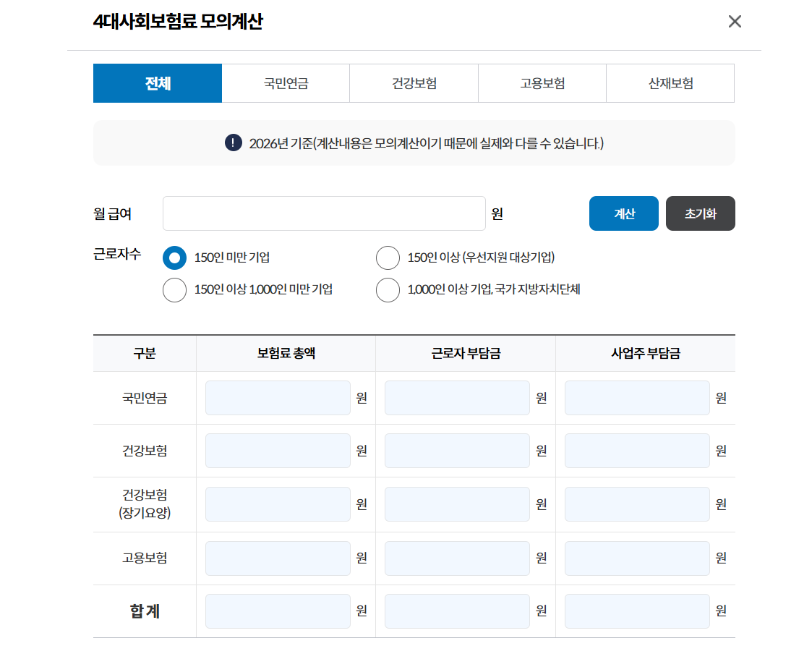Viewport: 812px width, 646px height.
Task: Switch to the 국민연금 tab
Action: click(285, 82)
